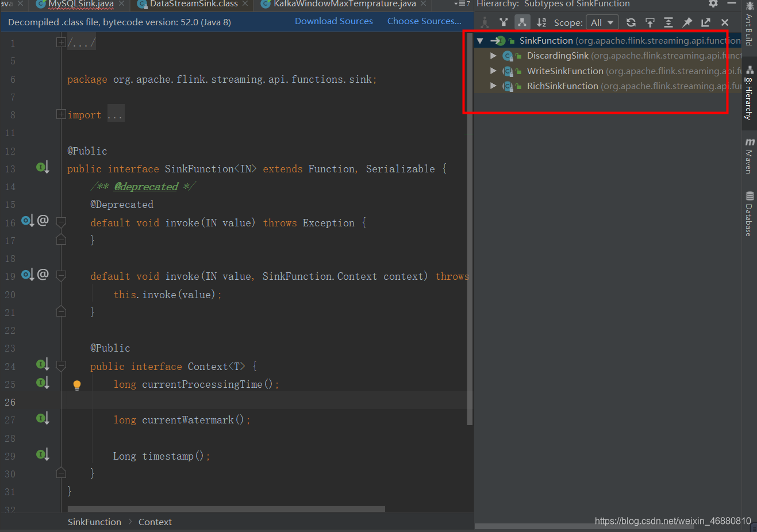Click the @ annotation gutter icon on line 19
This screenshot has width=757, height=532.
click(43, 274)
